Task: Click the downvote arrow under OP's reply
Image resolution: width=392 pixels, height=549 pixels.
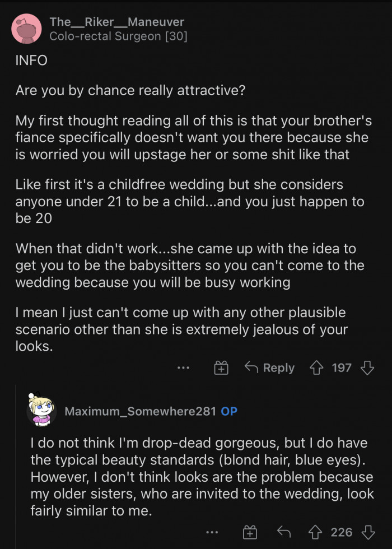Action: click(x=368, y=532)
